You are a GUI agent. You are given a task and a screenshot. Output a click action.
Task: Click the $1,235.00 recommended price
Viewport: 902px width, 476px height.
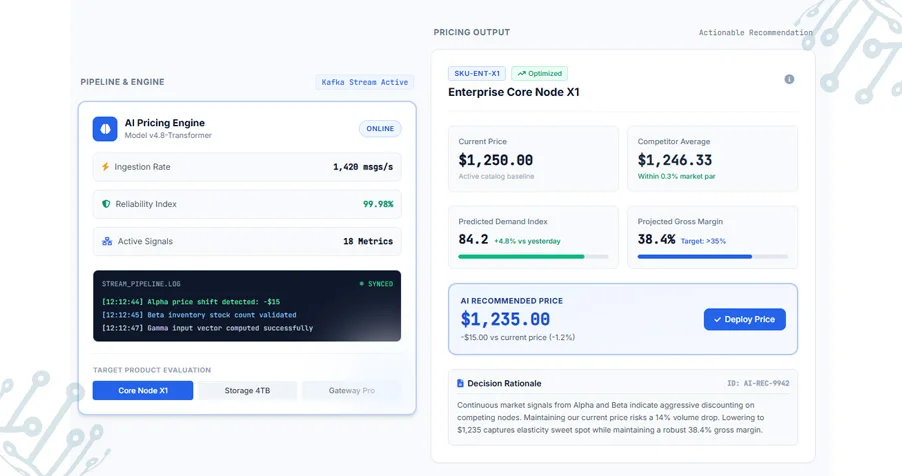click(x=505, y=319)
